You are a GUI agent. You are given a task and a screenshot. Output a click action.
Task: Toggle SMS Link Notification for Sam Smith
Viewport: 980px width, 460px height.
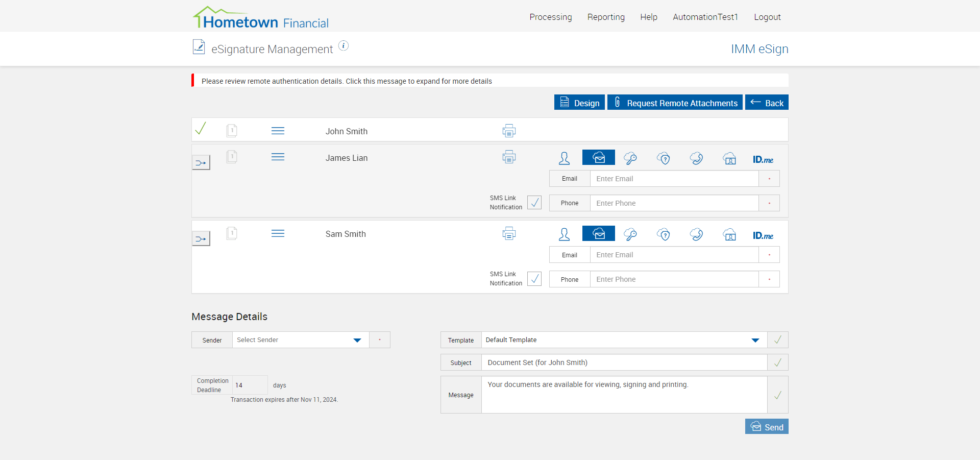534,279
